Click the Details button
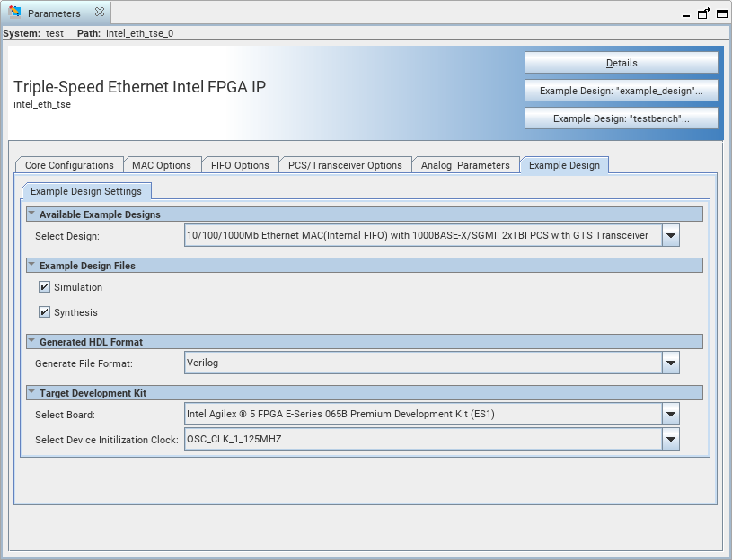The image size is (732, 560). pyautogui.click(x=621, y=63)
